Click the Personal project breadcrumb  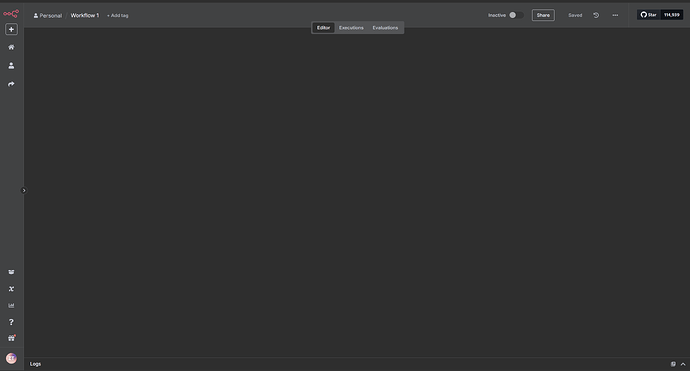tap(48, 15)
